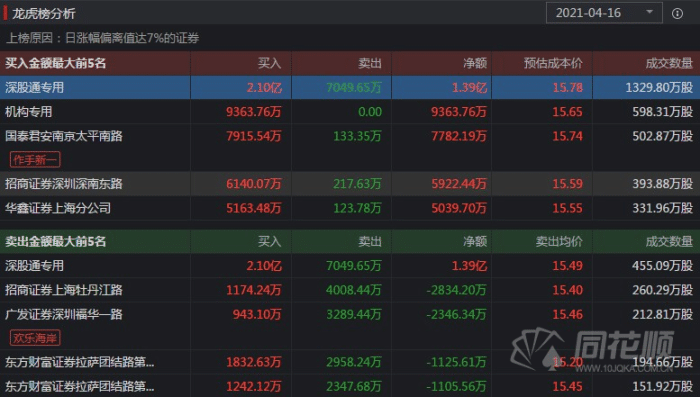
Task: Click 净额 header in buy table
Action: coord(475,63)
